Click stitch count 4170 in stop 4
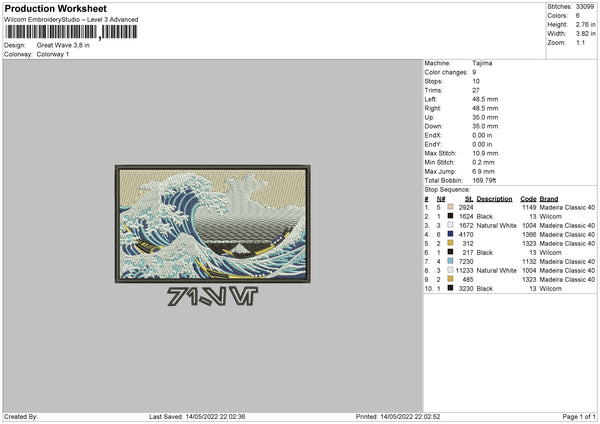This screenshot has height=424, width=600. coord(466,235)
